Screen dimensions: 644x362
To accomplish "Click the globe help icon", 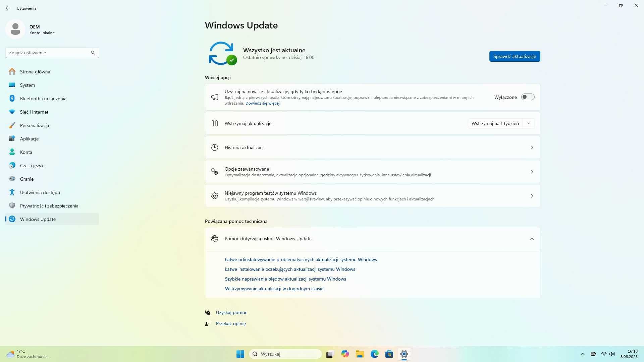I will point(215,239).
